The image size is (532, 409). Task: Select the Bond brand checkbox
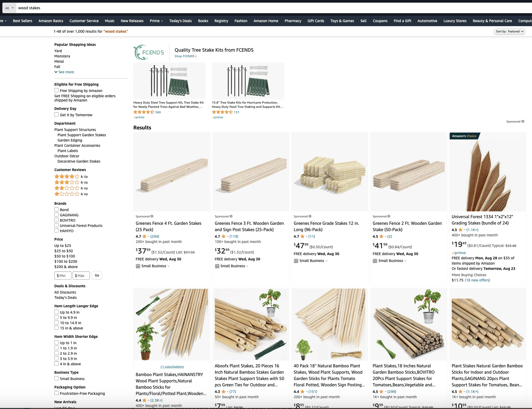[x=56, y=209]
